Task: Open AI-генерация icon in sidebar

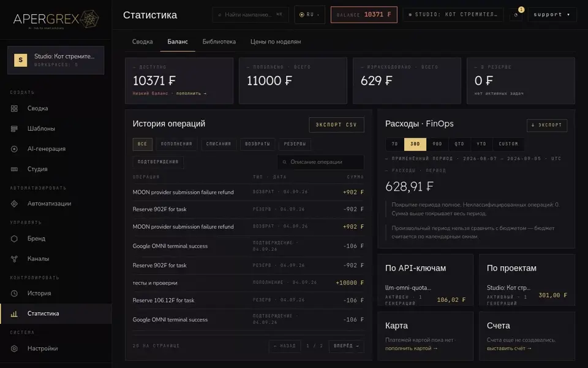Action: [14, 149]
